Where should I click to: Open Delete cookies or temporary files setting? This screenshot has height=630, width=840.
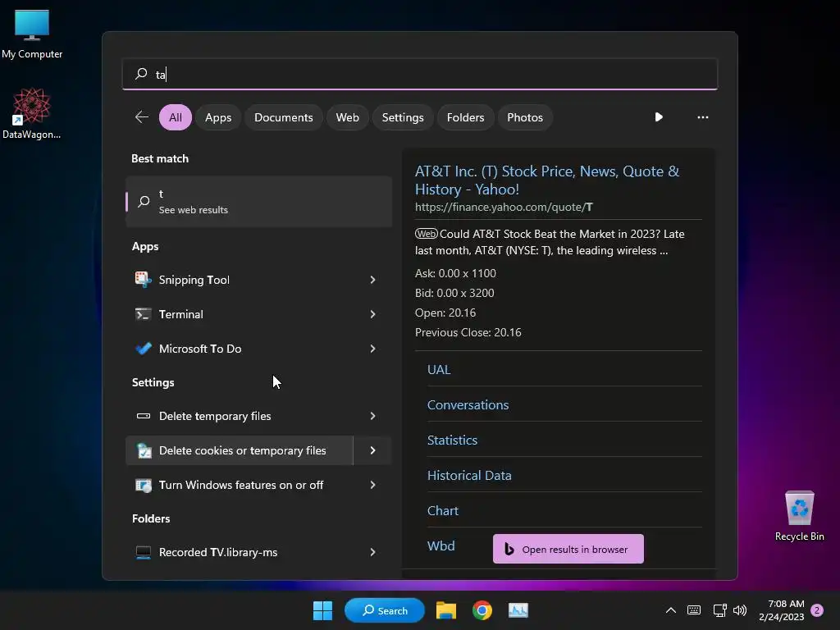tap(240, 450)
